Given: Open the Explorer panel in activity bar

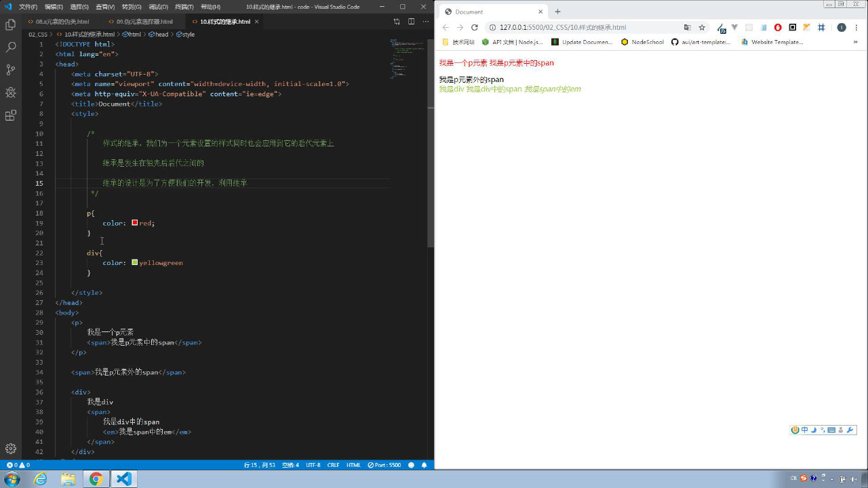Looking at the screenshot, I should (10, 24).
